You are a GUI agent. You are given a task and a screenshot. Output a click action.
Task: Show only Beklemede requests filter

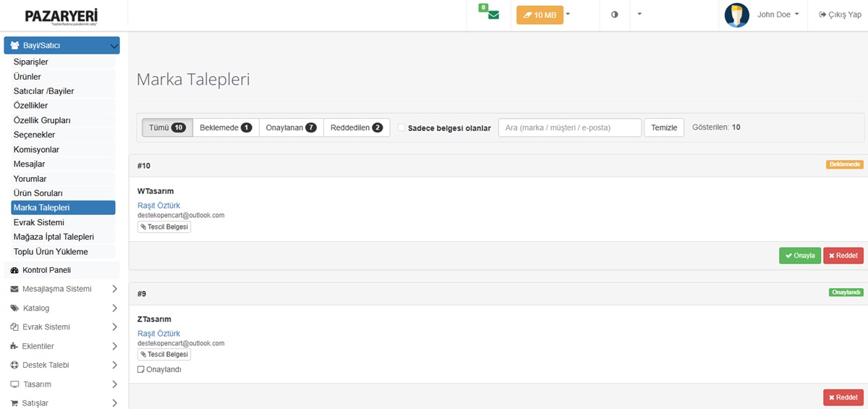[226, 128]
